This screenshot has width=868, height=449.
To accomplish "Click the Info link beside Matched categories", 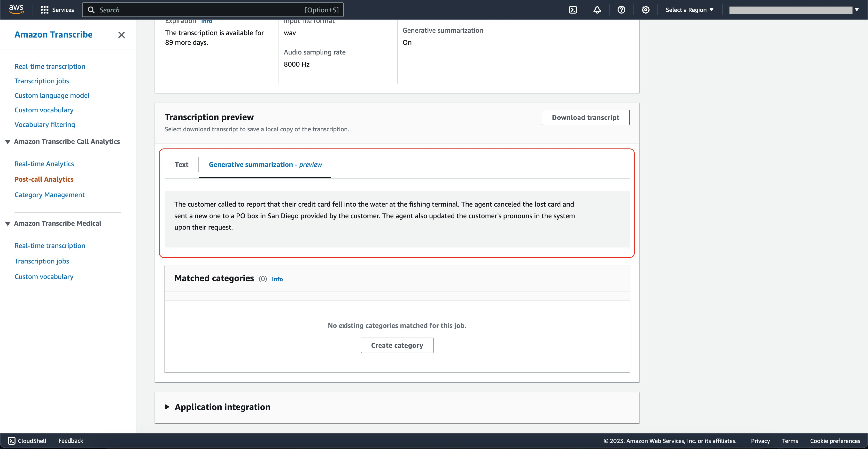I will coord(277,279).
